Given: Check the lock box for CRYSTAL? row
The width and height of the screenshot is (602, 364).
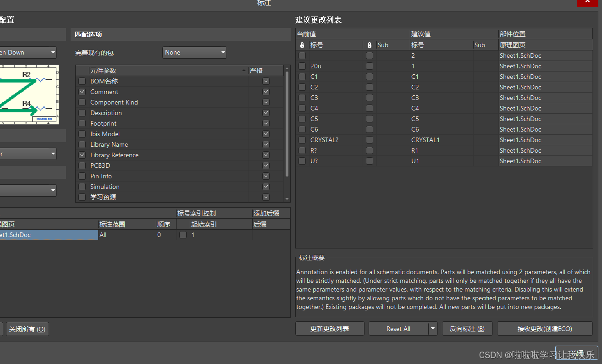Looking at the screenshot, I should tap(302, 140).
